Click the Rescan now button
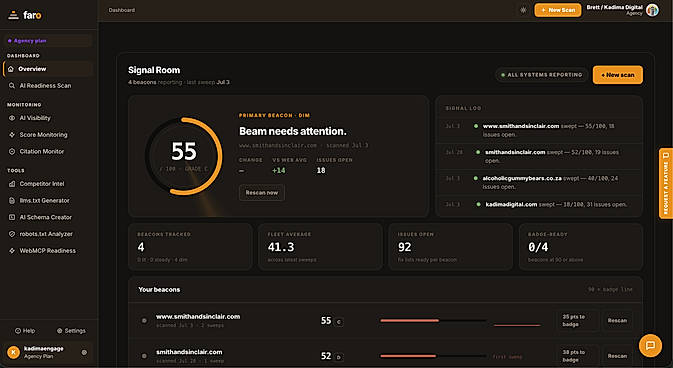The height and width of the screenshot is (368, 673). click(x=261, y=192)
